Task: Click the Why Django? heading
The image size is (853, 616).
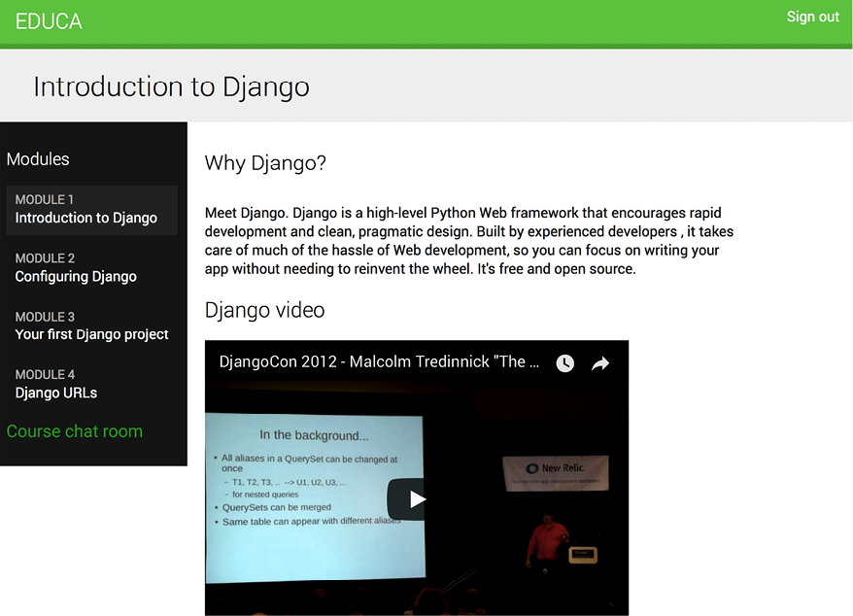Action: pyautogui.click(x=265, y=163)
